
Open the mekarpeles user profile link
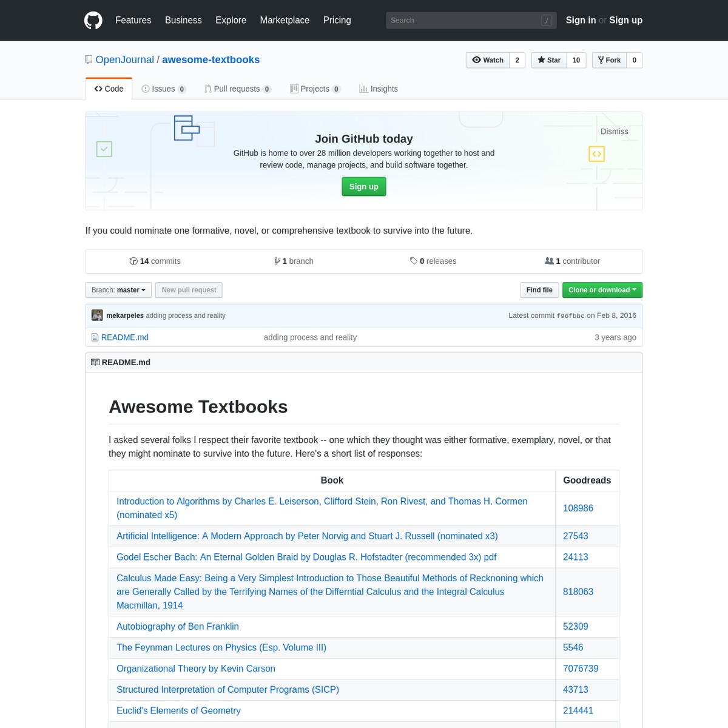[125, 315]
